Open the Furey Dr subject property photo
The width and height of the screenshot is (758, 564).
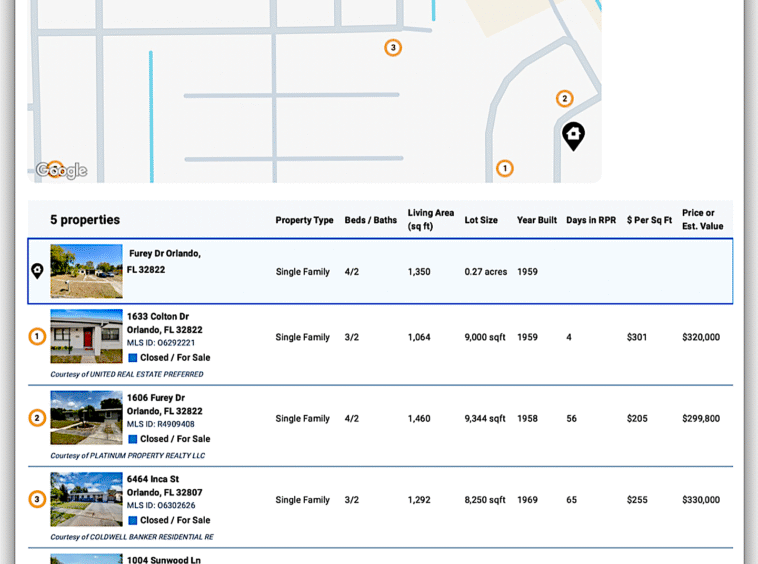(x=86, y=271)
